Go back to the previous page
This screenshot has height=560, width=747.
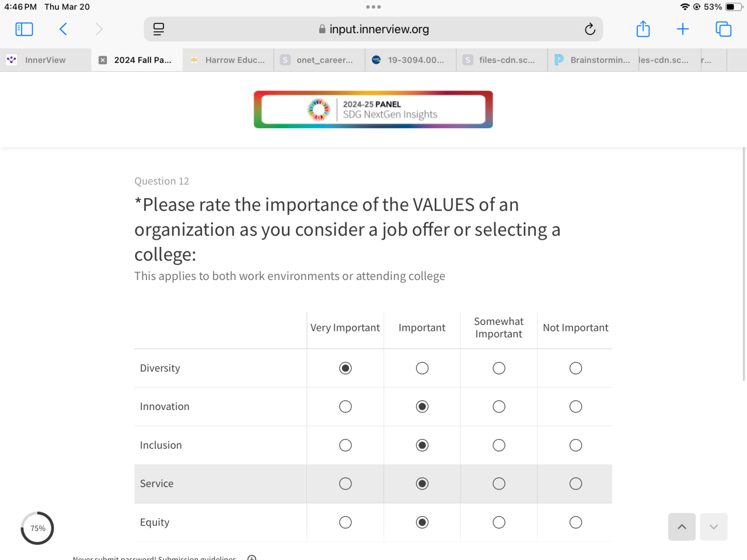coord(63,29)
